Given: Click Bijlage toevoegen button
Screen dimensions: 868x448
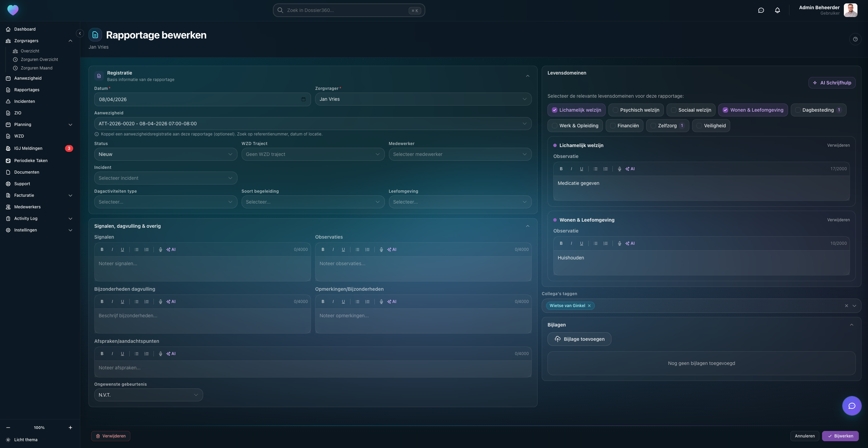Looking at the screenshot, I should (579, 339).
